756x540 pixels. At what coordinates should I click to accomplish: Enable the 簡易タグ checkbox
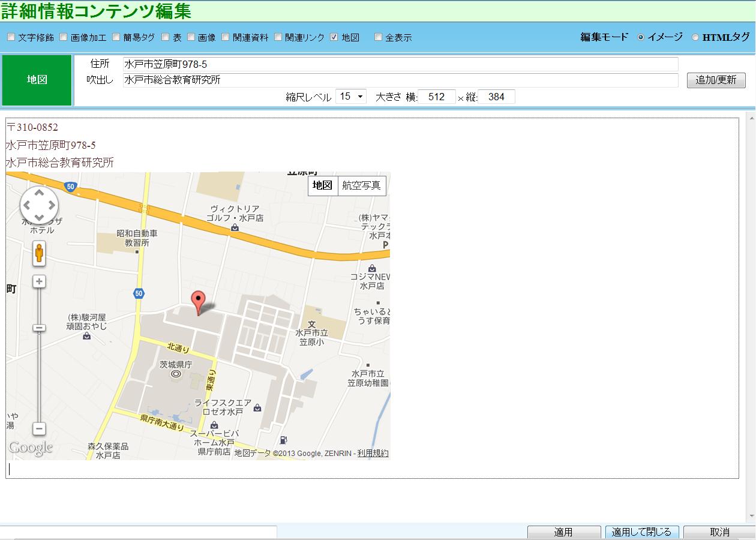tap(116, 37)
